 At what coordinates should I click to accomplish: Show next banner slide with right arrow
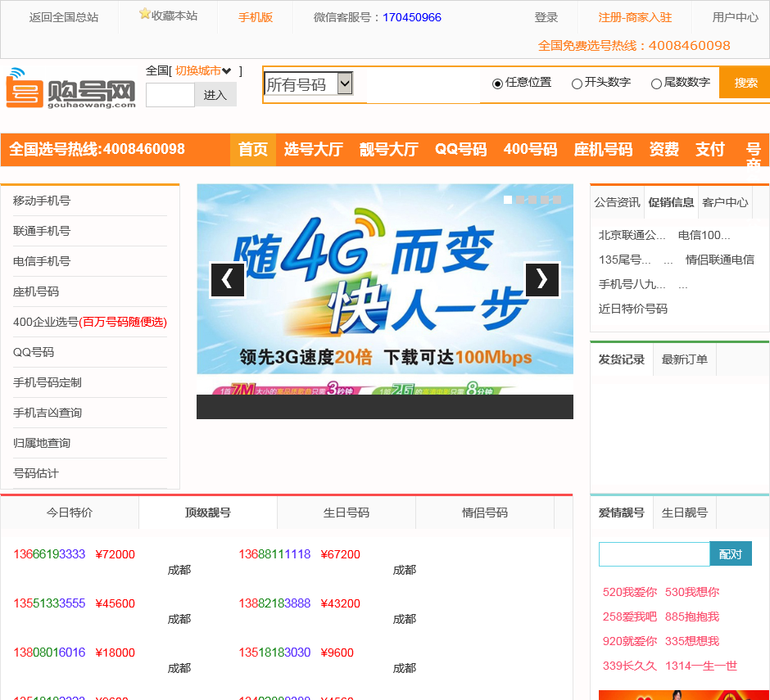[x=542, y=280]
